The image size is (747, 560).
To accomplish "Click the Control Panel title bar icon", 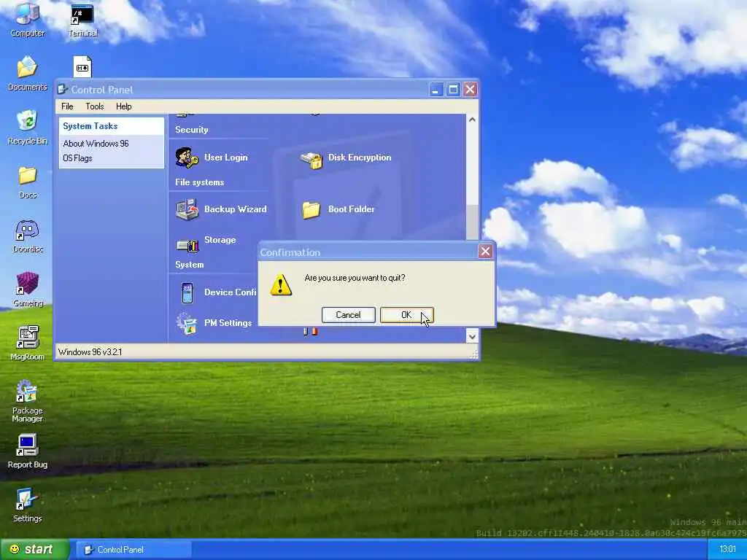I will [62, 90].
